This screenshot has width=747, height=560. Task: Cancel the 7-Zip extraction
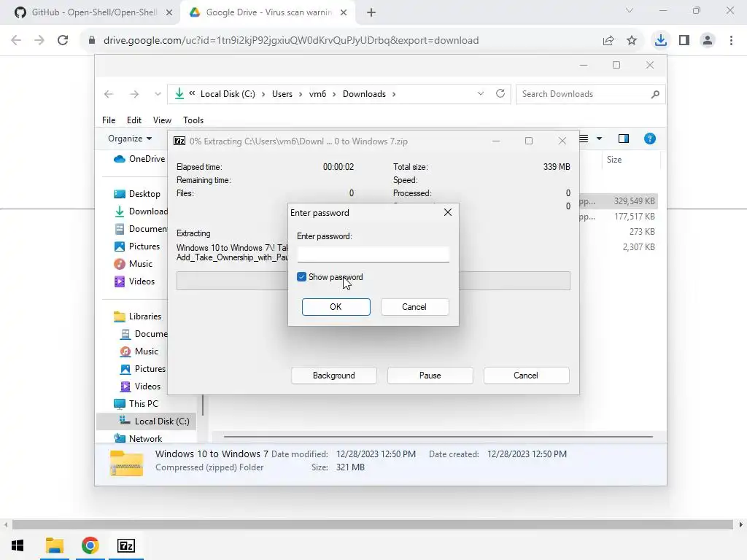pyautogui.click(x=526, y=376)
